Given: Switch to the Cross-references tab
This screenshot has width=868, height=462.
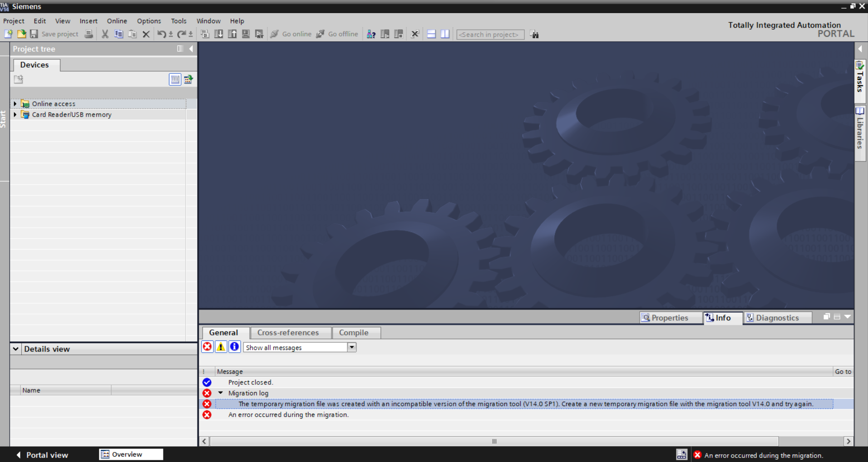Looking at the screenshot, I should (288, 333).
